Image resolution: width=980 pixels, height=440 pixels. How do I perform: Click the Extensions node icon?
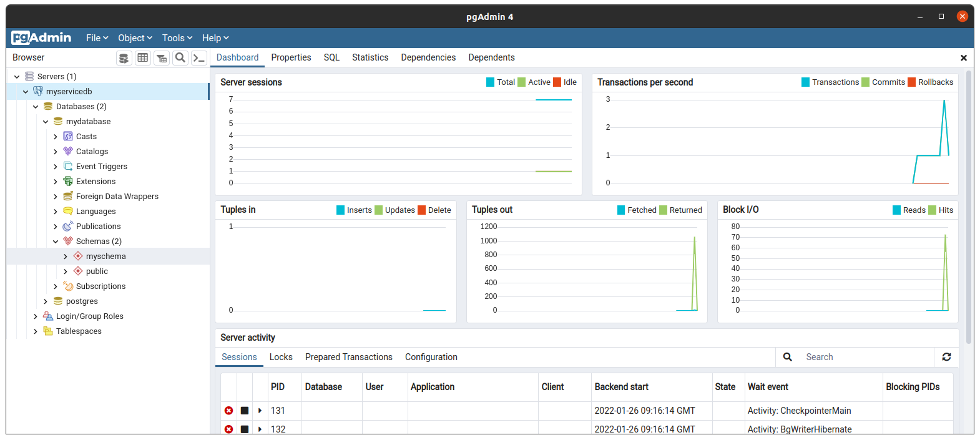(68, 181)
